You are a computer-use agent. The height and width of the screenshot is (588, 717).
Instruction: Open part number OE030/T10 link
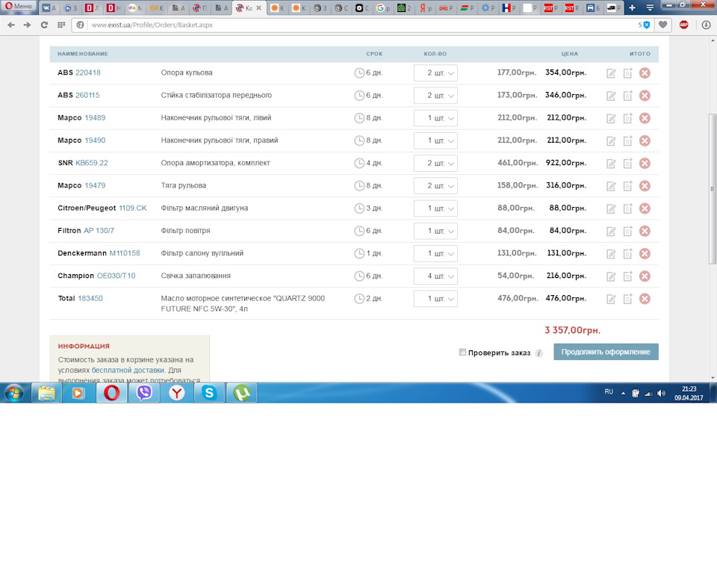click(117, 276)
